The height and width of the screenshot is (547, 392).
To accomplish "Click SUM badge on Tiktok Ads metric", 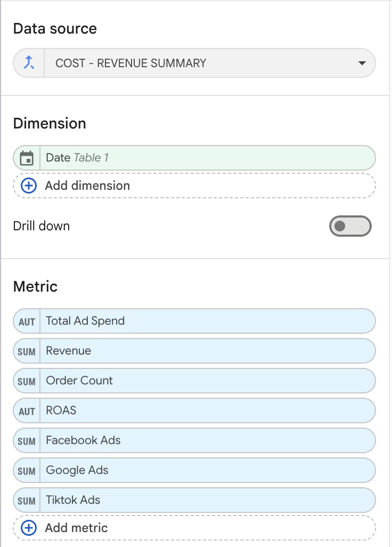I will coord(27,500).
